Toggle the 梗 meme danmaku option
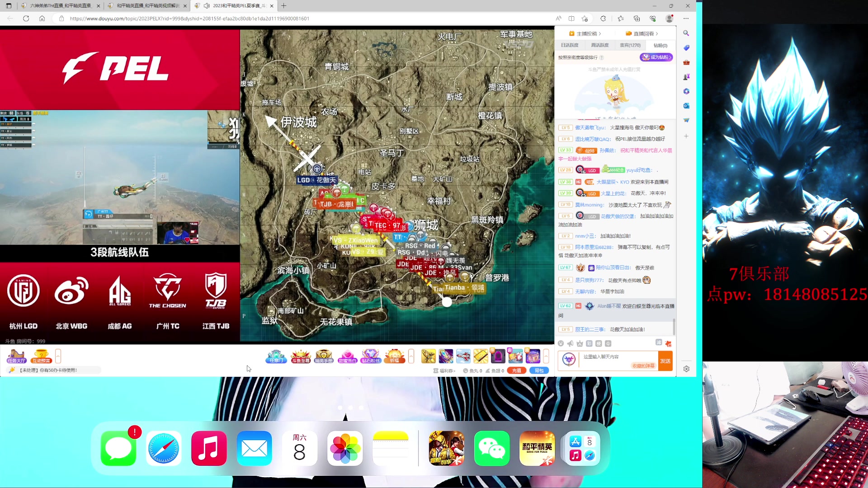This screenshot has height=488, width=868. coord(599,343)
